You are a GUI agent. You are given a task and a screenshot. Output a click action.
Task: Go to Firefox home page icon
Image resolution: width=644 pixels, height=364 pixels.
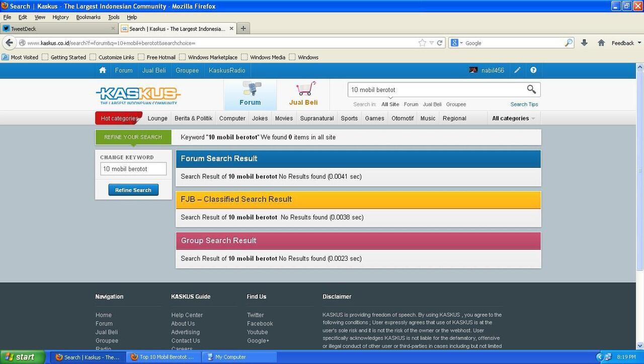pyautogui.click(x=601, y=43)
